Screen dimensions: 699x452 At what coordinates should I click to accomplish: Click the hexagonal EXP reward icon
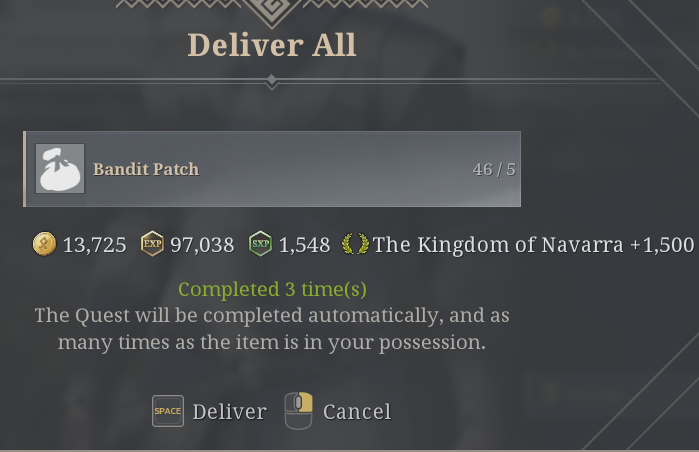click(x=152, y=244)
